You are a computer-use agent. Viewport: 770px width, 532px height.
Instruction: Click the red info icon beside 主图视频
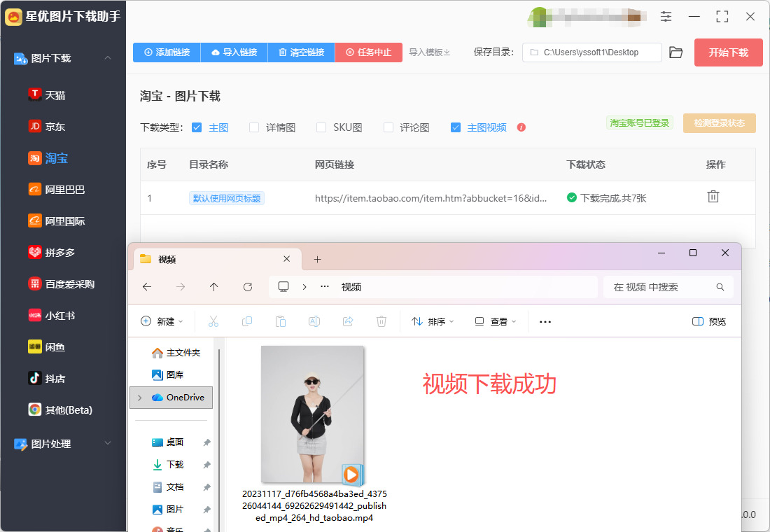click(521, 127)
